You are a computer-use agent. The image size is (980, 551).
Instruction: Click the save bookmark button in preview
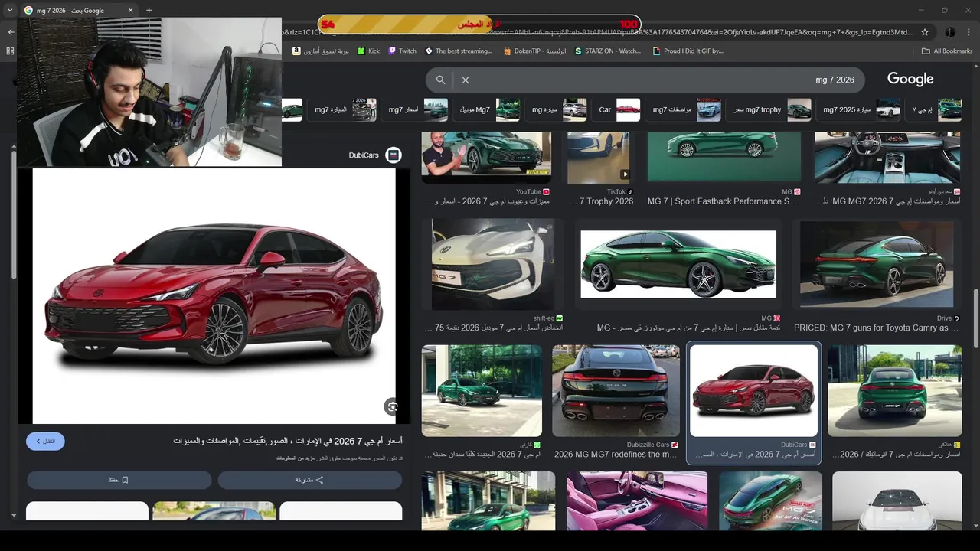pos(119,480)
